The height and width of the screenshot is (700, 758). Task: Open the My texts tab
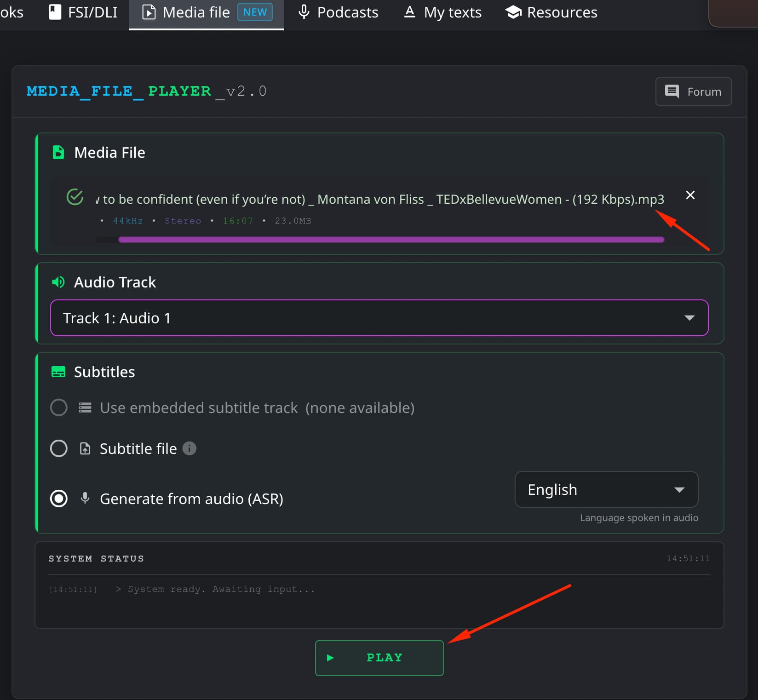pyautogui.click(x=443, y=12)
